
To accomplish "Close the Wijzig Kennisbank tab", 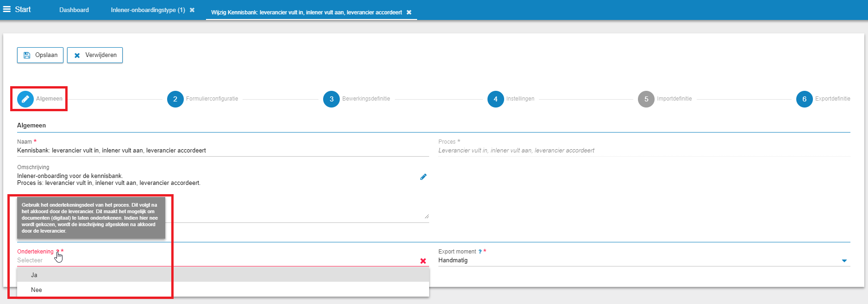I will click(x=409, y=12).
